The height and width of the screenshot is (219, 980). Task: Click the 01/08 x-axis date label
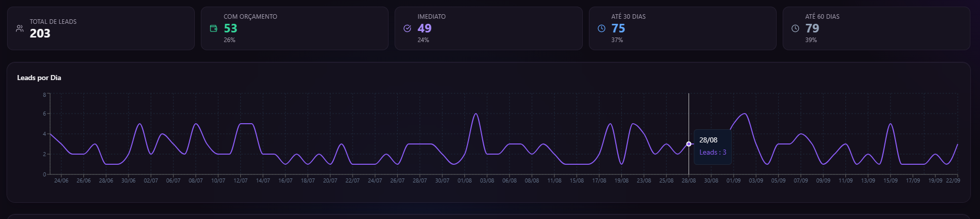point(464,180)
